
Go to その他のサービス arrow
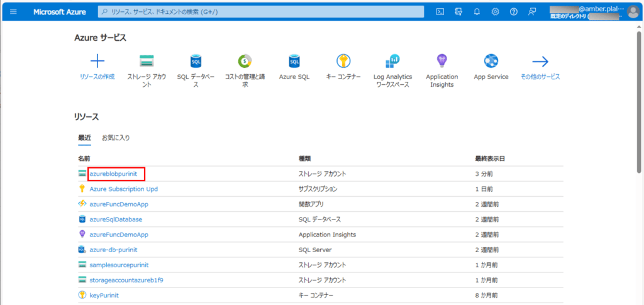(540, 61)
